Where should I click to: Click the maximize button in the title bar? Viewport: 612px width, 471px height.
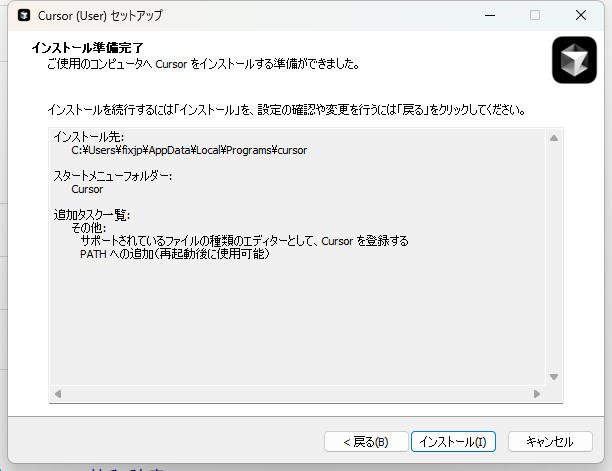coord(534,16)
